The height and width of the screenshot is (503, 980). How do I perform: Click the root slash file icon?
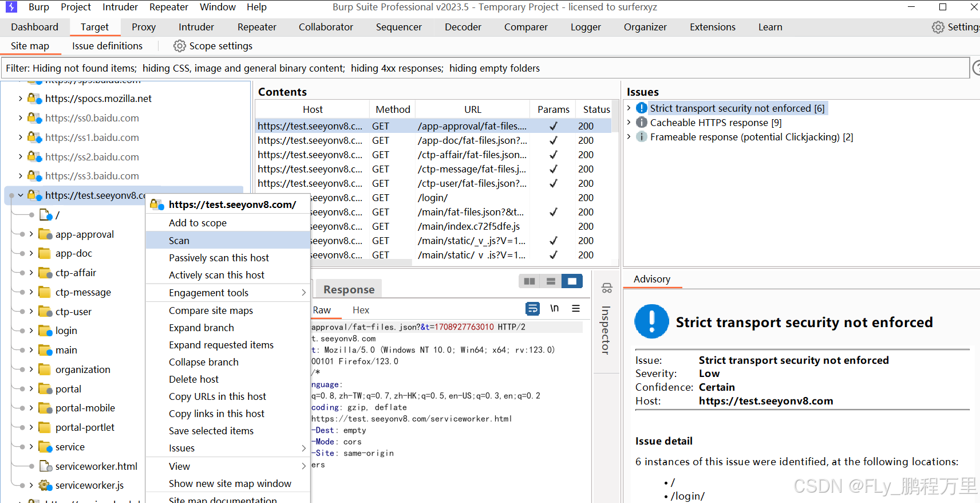pyautogui.click(x=46, y=215)
